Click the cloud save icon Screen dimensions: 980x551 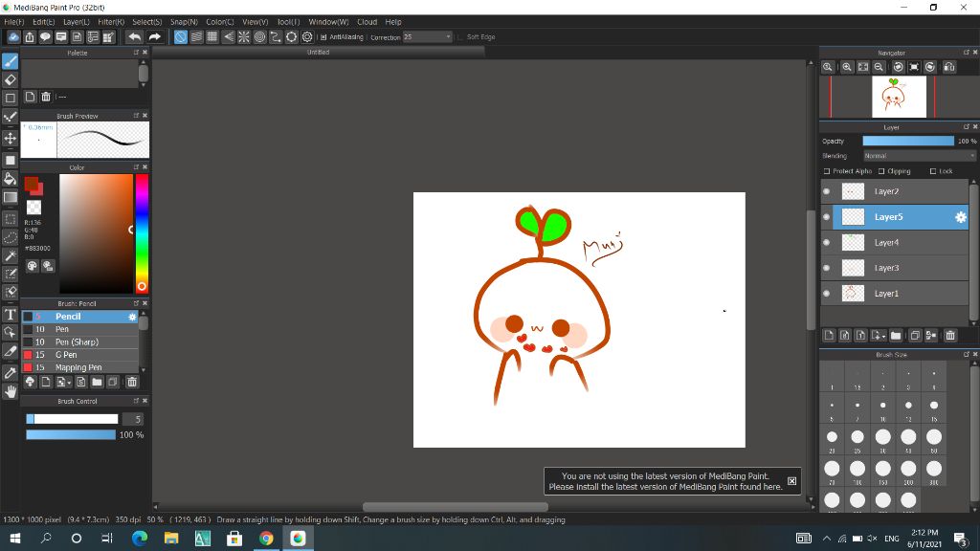tap(13, 37)
